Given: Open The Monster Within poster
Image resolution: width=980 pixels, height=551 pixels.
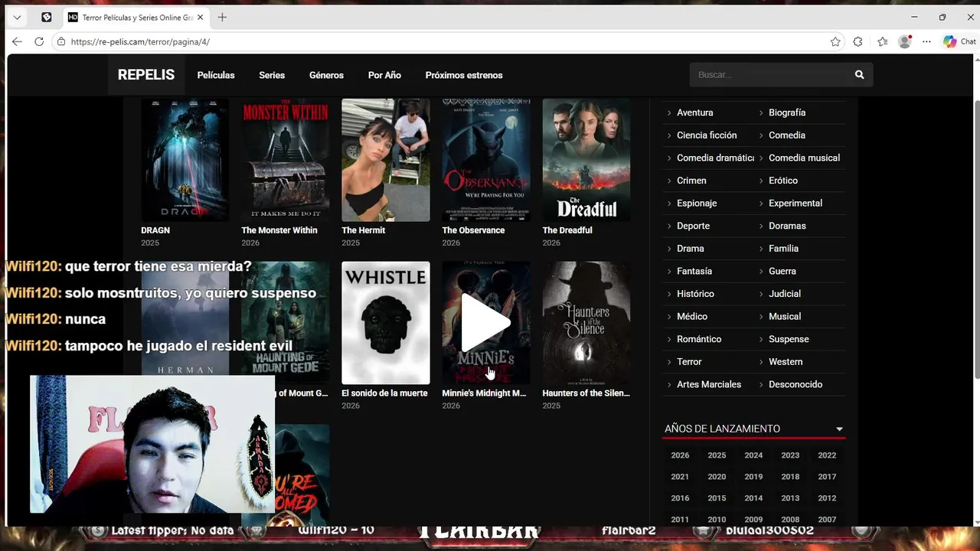Looking at the screenshot, I should pyautogui.click(x=285, y=160).
